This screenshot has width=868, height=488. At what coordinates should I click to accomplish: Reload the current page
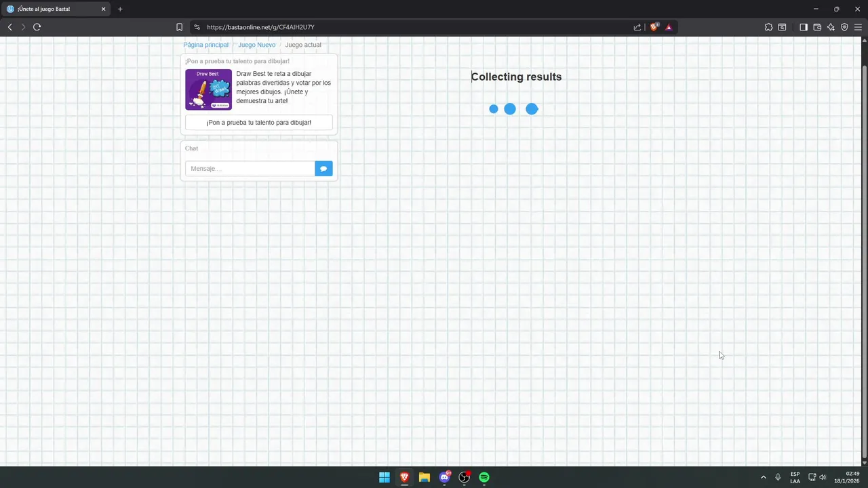click(x=37, y=27)
